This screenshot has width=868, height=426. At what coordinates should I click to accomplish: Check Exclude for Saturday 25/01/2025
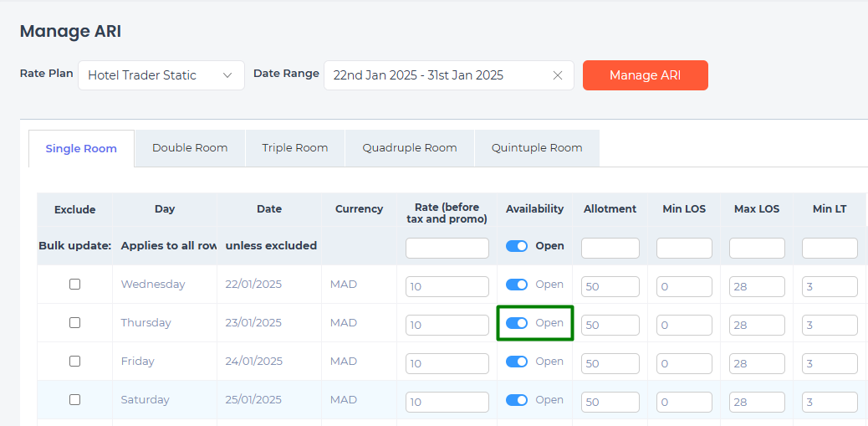(x=74, y=400)
